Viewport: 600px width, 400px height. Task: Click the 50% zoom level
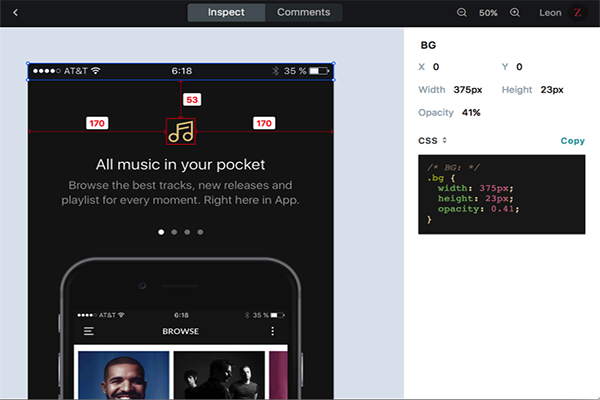488,13
